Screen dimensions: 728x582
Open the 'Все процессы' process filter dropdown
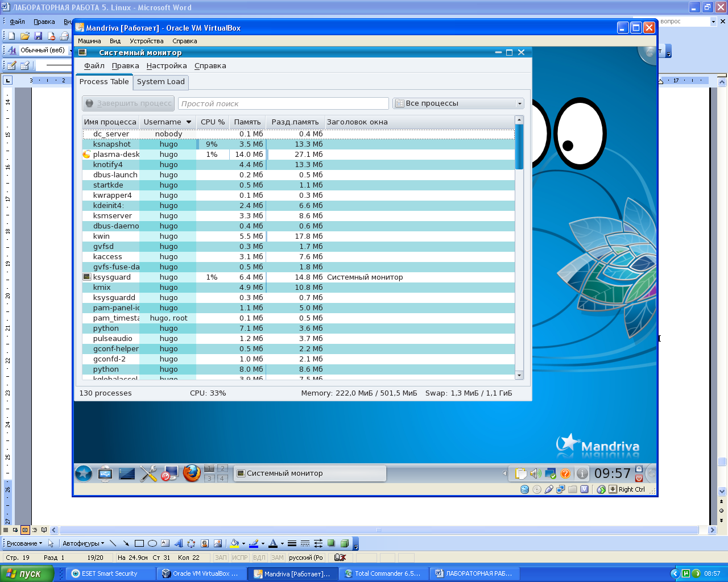click(458, 103)
